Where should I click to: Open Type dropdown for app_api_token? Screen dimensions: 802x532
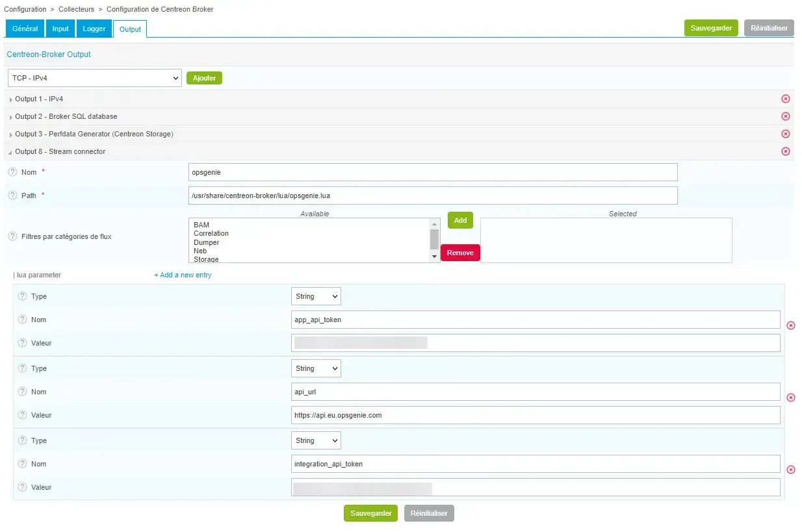(x=316, y=296)
